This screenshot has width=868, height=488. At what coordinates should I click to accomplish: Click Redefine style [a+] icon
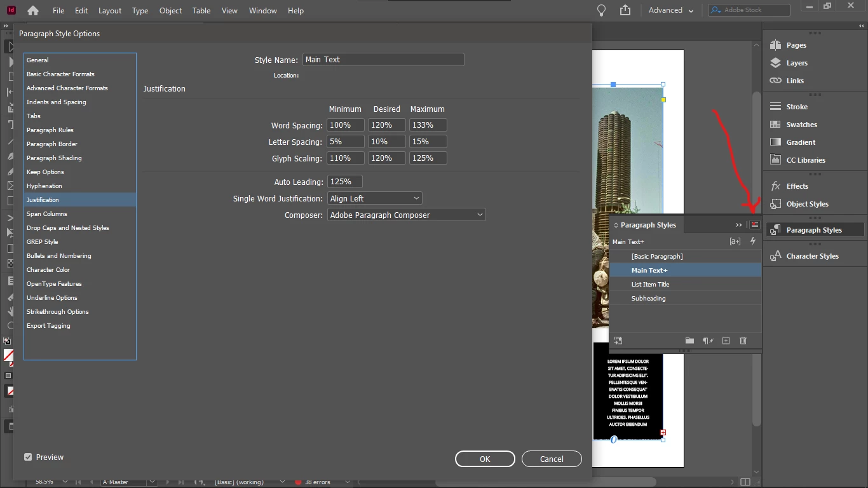pyautogui.click(x=735, y=241)
